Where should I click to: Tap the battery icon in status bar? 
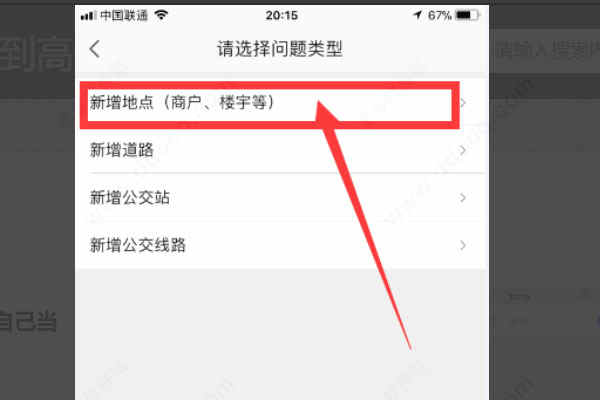[x=468, y=15]
